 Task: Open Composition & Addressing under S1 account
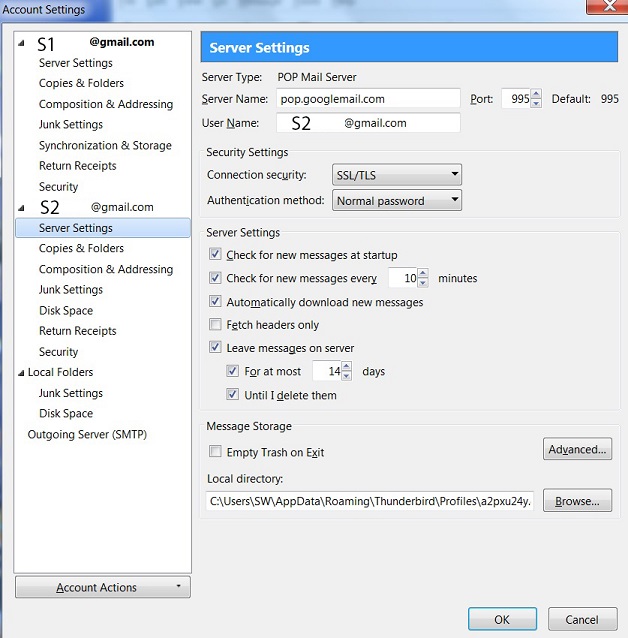106,104
